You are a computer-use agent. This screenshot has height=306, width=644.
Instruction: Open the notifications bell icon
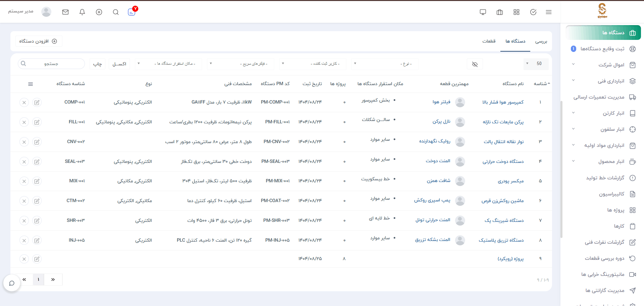(82, 12)
